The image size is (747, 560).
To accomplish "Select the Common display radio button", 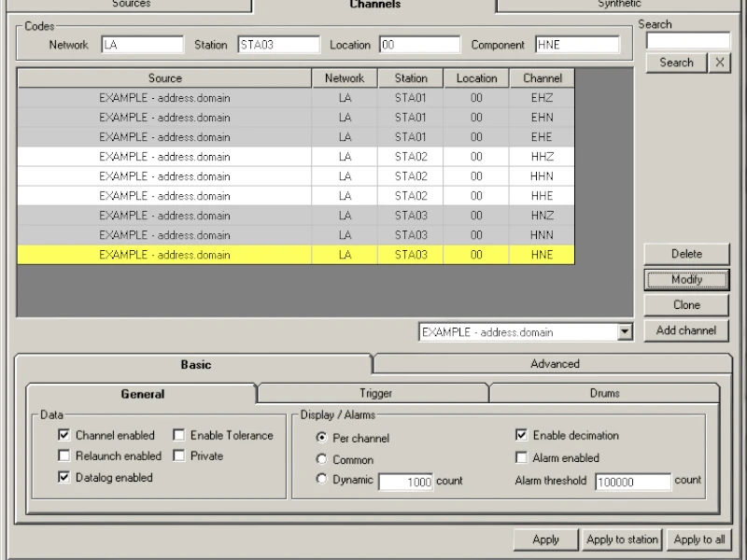I will click(322, 459).
